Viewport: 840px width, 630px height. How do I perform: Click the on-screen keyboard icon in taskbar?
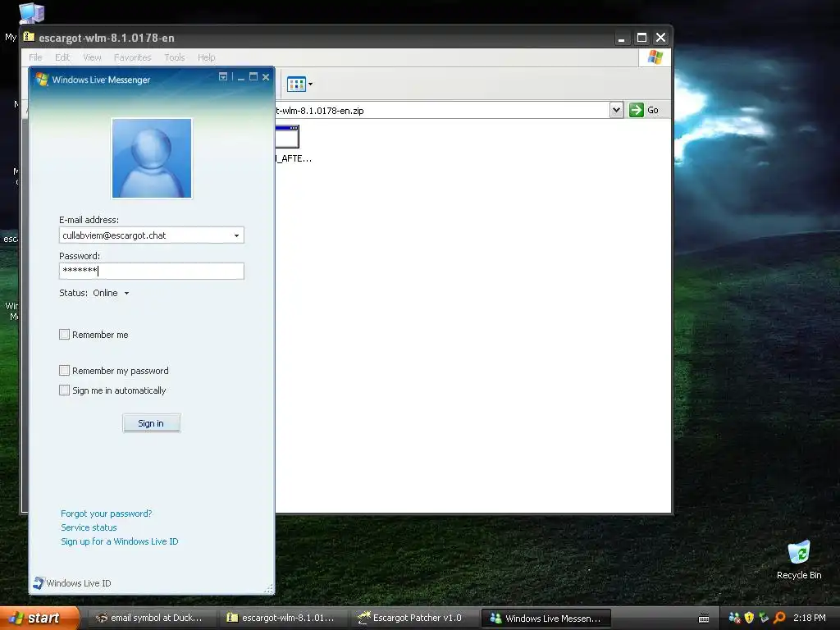704,619
